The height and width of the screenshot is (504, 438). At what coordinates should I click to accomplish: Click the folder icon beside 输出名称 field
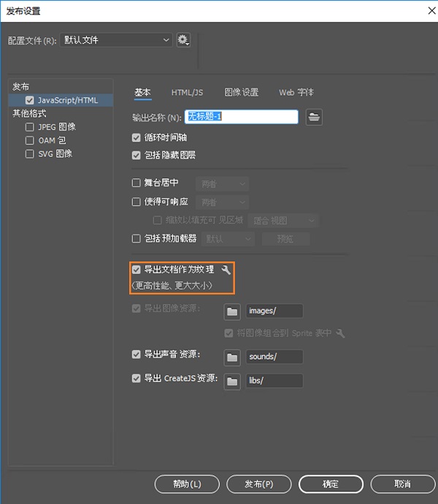tap(314, 117)
